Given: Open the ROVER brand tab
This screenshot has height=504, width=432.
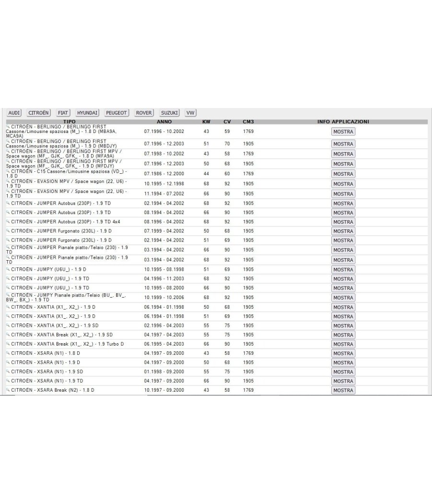Looking at the screenshot, I should click(x=144, y=113).
